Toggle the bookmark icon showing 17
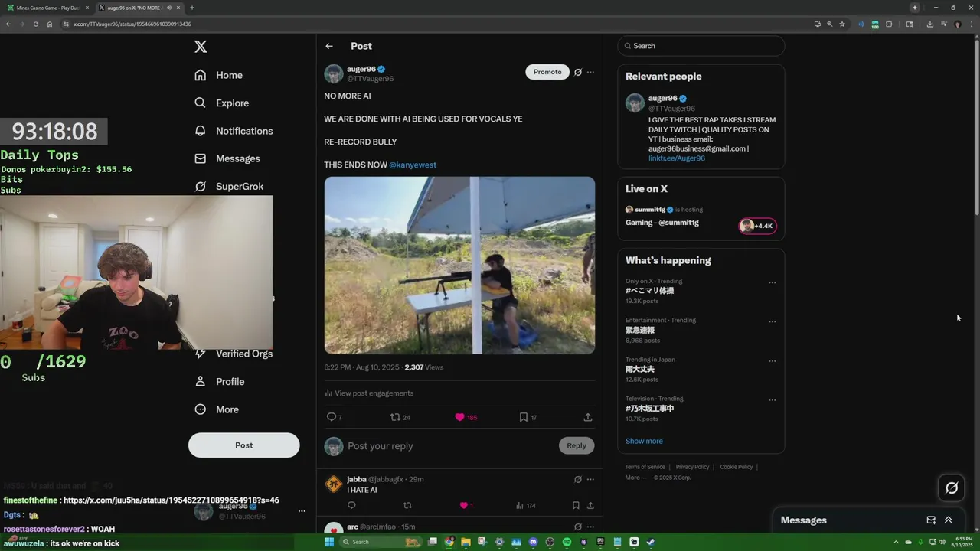The height and width of the screenshot is (551, 980). (528, 417)
